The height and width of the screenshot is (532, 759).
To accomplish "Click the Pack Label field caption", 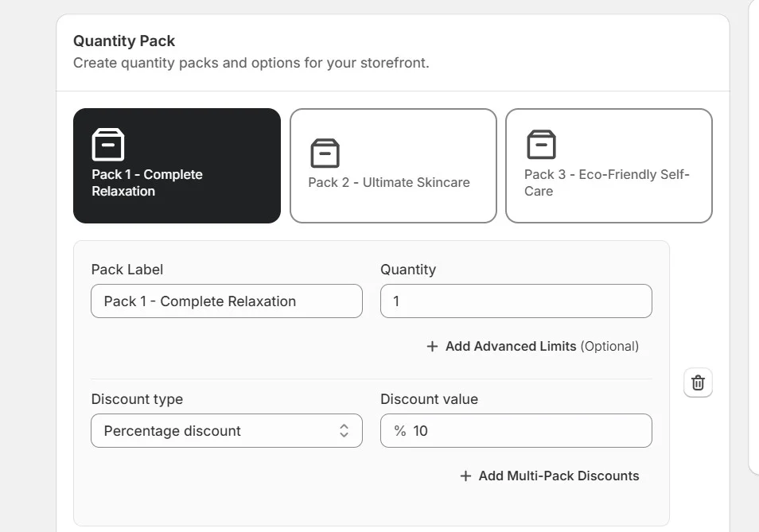I will pyautogui.click(x=127, y=270).
